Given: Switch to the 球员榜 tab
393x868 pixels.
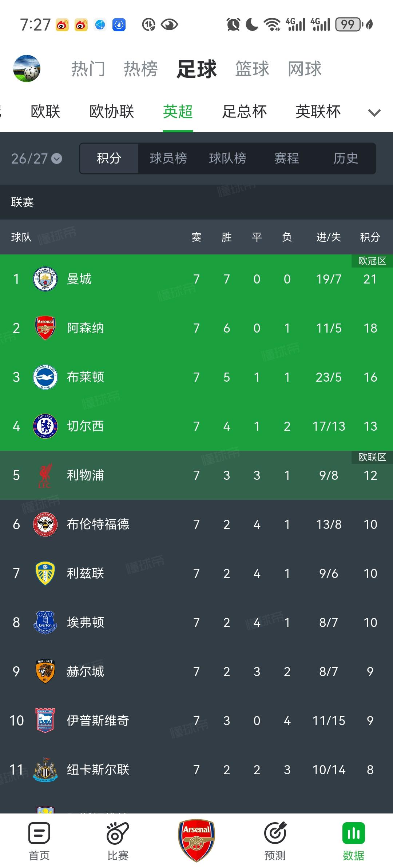Looking at the screenshot, I should [x=168, y=158].
